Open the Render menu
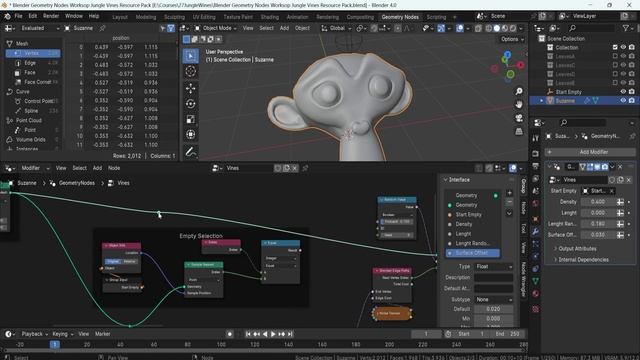Screen dimensions: 640x360 coord(51,16)
